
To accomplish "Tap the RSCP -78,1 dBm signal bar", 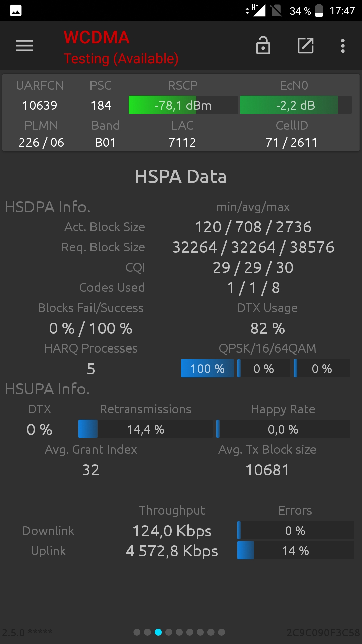I will pyautogui.click(x=183, y=105).
